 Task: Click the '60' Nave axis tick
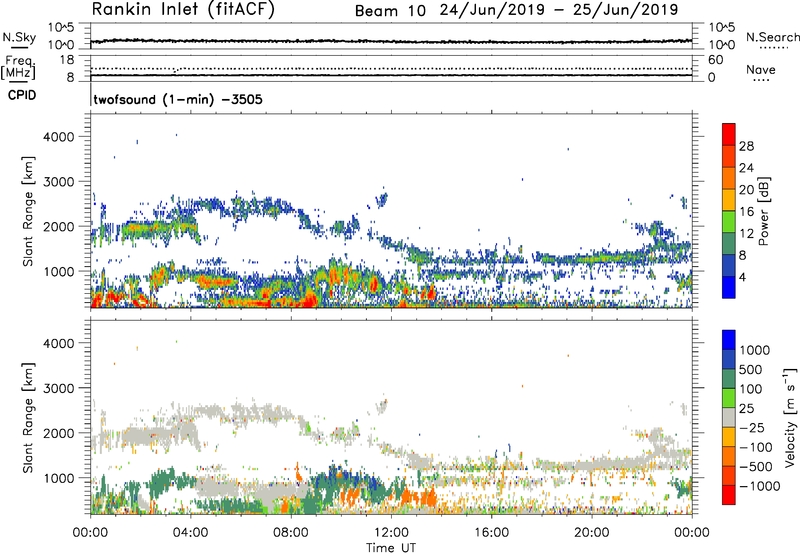[715, 60]
